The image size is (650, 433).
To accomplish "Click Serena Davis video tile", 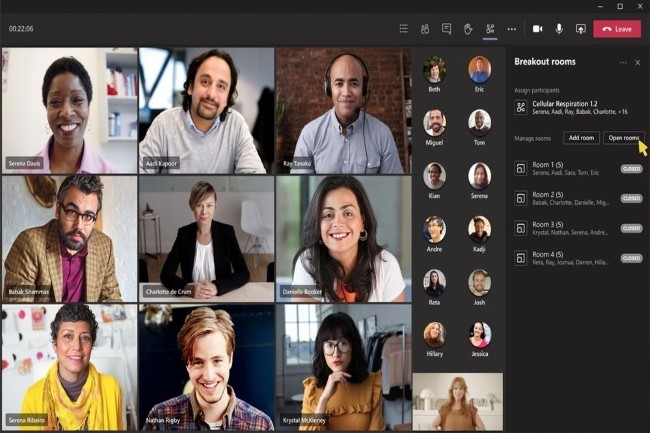I will coord(70,110).
